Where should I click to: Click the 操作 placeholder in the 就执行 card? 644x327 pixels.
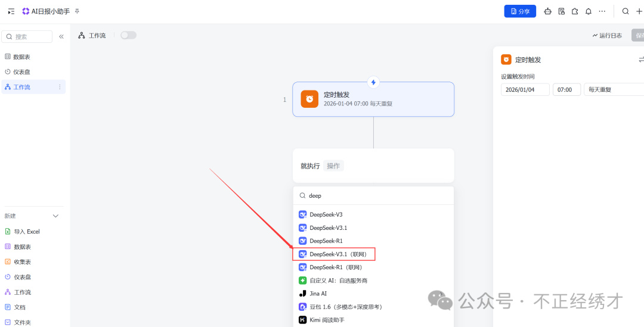(x=333, y=166)
